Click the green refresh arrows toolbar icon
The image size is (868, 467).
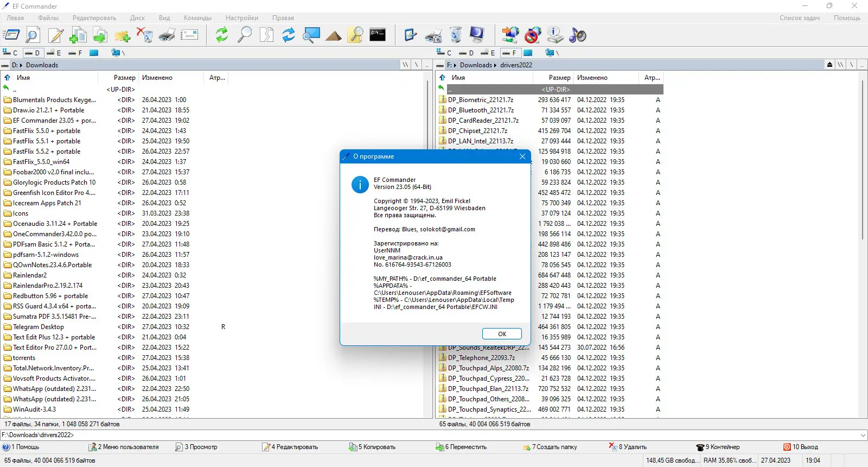click(222, 35)
